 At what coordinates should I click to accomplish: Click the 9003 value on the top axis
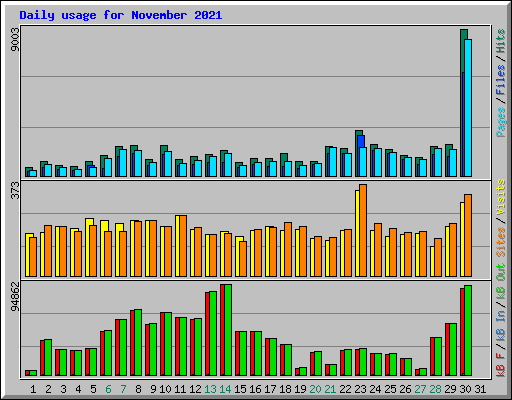pyautogui.click(x=15, y=40)
